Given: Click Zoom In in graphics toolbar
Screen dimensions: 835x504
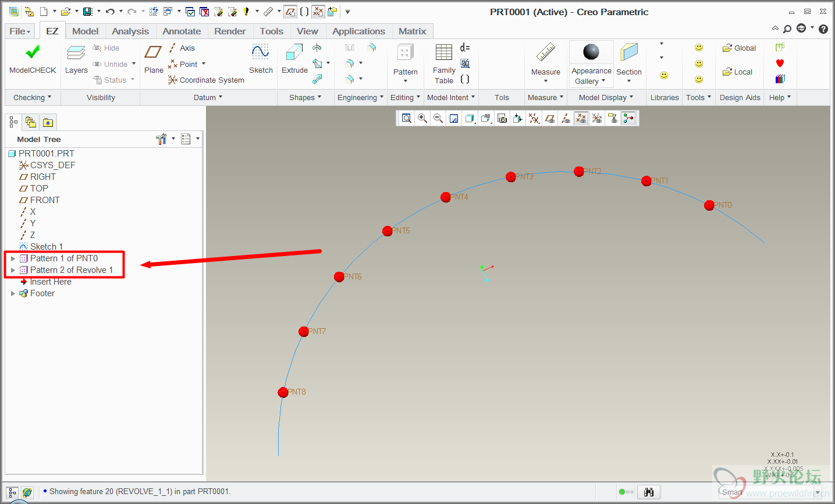Looking at the screenshot, I should [x=422, y=119].
